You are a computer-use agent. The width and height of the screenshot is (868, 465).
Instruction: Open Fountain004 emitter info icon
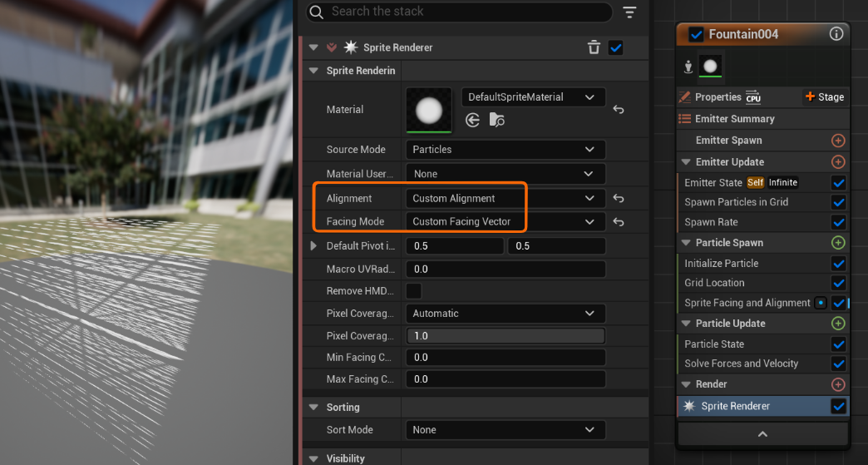coord(836,34)
